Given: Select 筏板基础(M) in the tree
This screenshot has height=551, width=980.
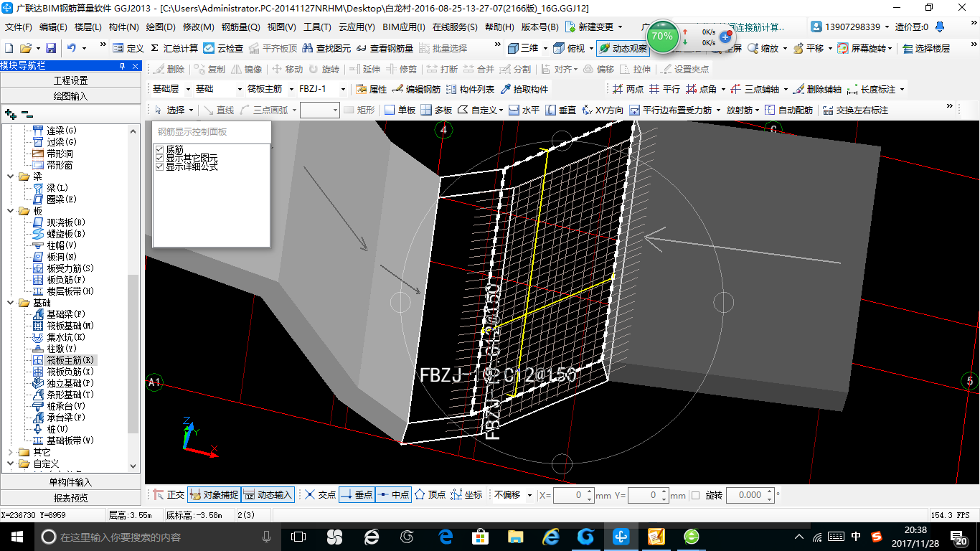Looking at the screenshot, I should point(63,326).
